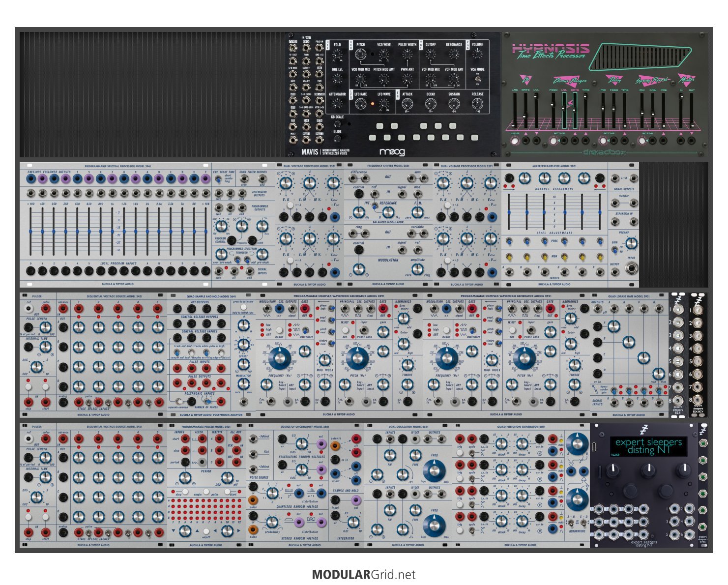
Task: Click the Mavis LFO RATE knob
Action: tap(361, 104)
